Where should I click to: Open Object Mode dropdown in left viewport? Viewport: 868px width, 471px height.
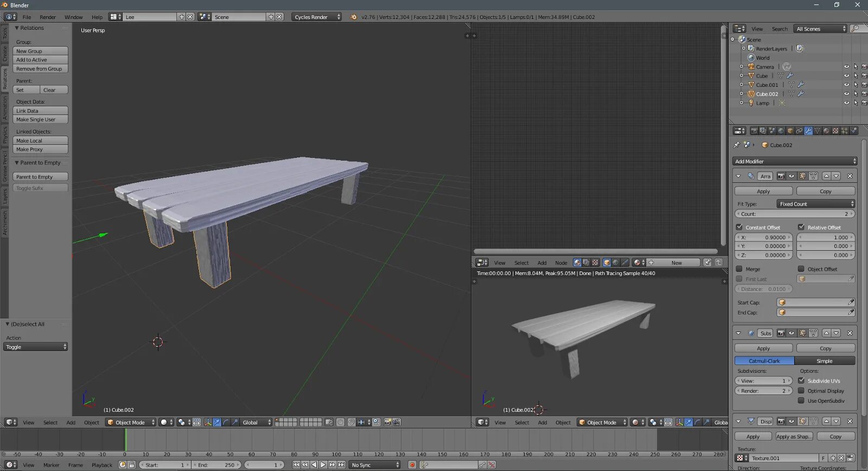tap(131, 422)
